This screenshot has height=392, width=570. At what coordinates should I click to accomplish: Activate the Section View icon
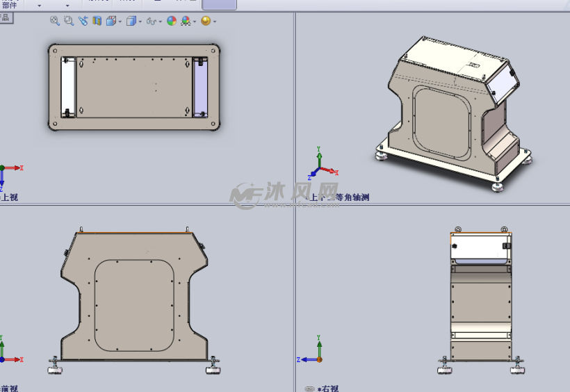pyautogui.click(x=97, y=21)
